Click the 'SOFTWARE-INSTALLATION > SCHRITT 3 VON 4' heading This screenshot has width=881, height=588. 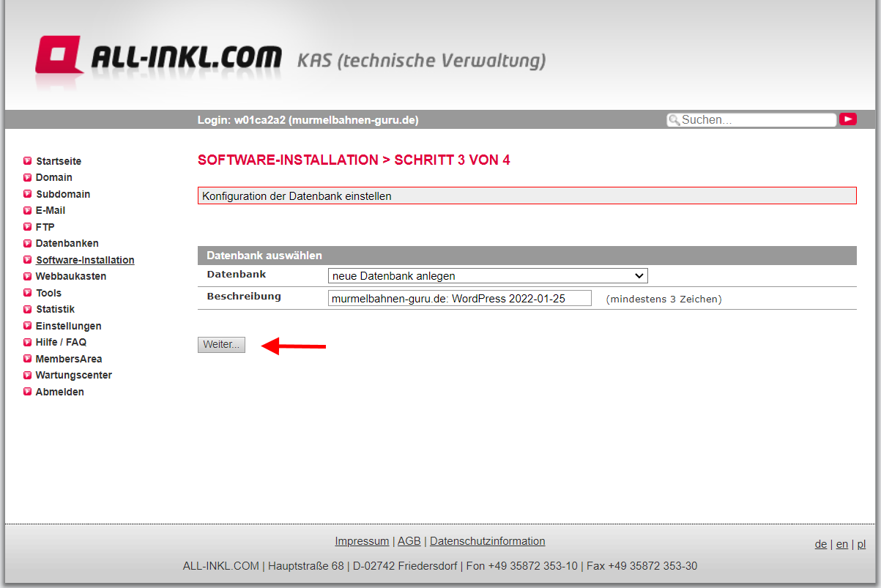(x=354, y=160)
